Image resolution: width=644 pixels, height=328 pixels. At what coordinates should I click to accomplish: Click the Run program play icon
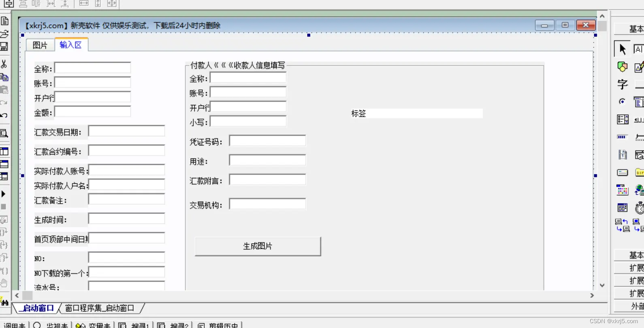[x=4, y=194]
